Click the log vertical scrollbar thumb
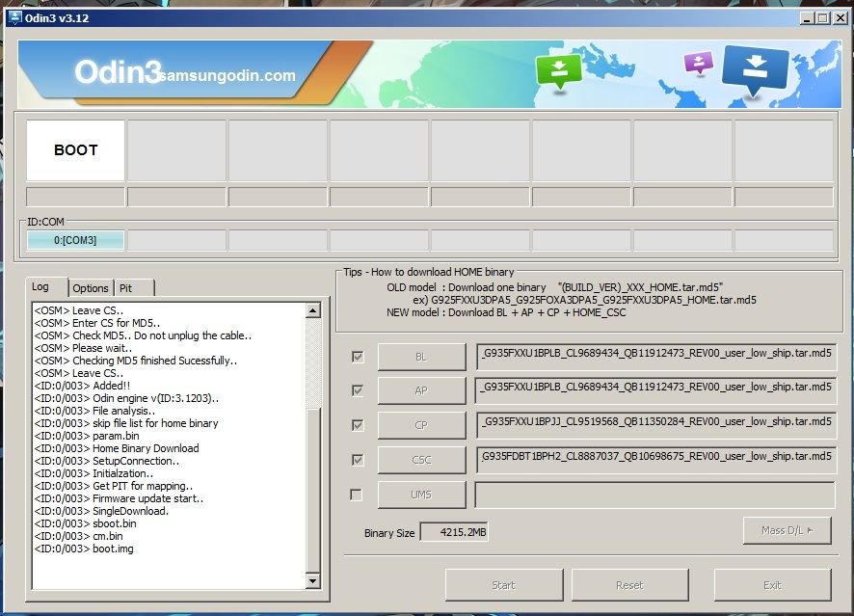Screen dimensions: 854x616 [x=313, y=489]
